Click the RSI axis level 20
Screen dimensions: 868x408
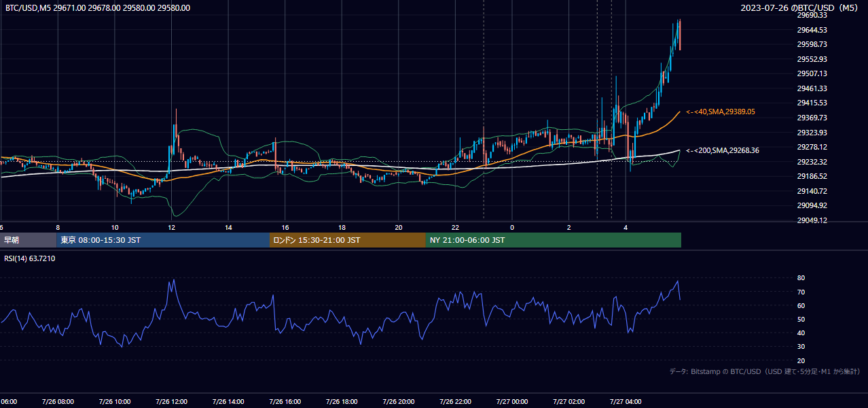(x=801, y=360)
